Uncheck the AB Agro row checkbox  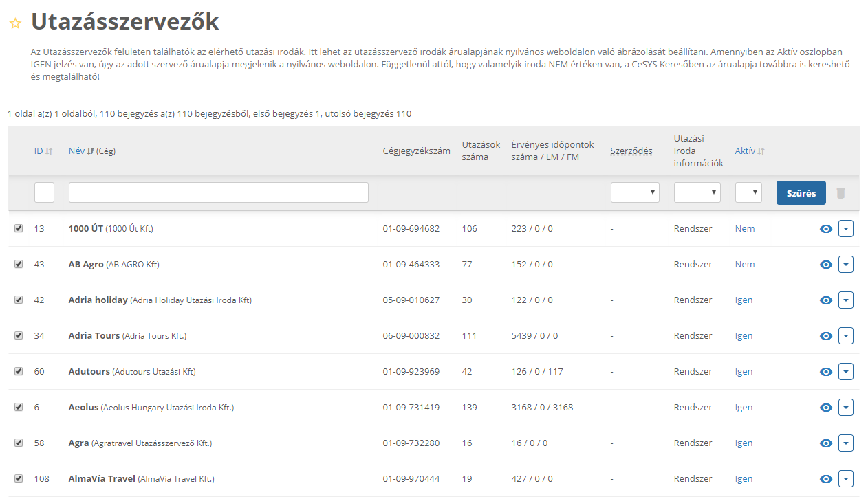(19, 264)
